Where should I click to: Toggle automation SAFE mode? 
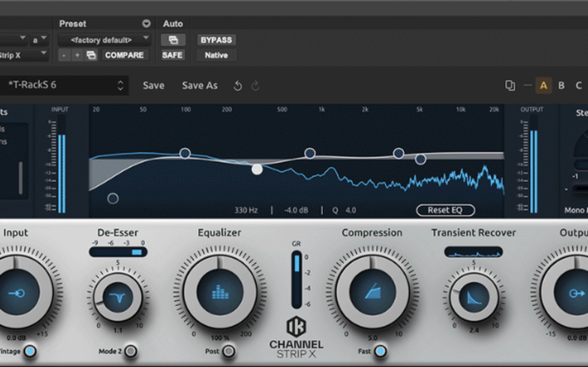[172, 55]
